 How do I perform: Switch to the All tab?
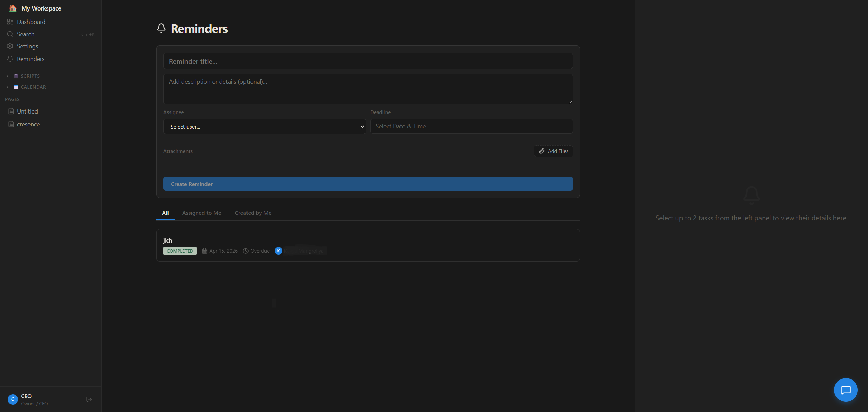pyautogui.click(x=165, y=213)
